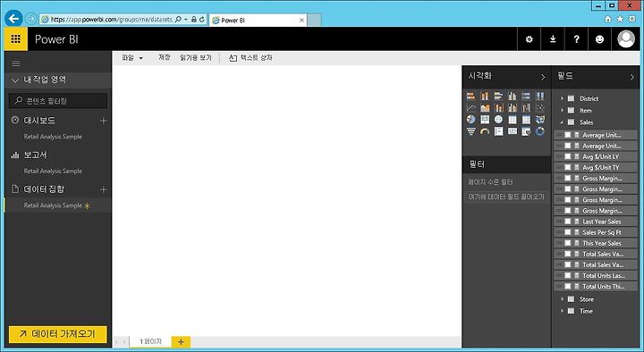Select the 100% stacked column chart visualization
The height and width of the screenshot is (352, 644).
[x=540, y=96]
